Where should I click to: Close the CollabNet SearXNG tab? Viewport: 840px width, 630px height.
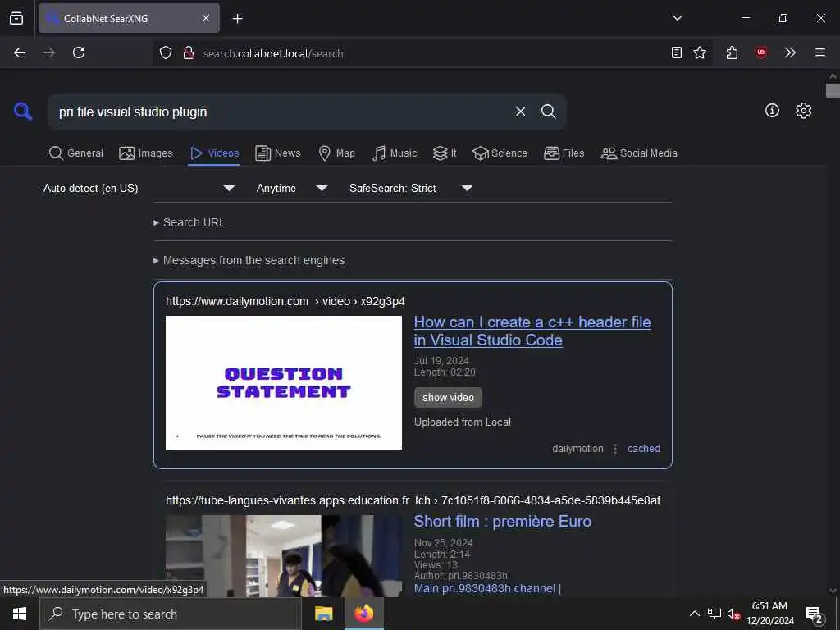[x=206, y=18]
